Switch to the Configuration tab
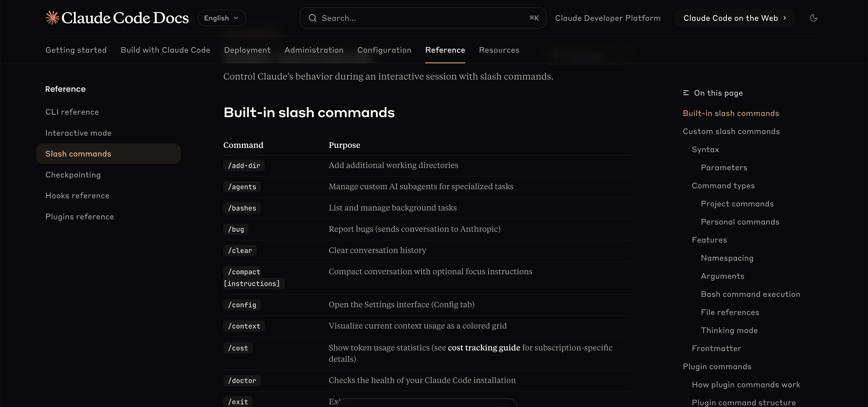Screen dimensions: 868x407 [384, 50]
